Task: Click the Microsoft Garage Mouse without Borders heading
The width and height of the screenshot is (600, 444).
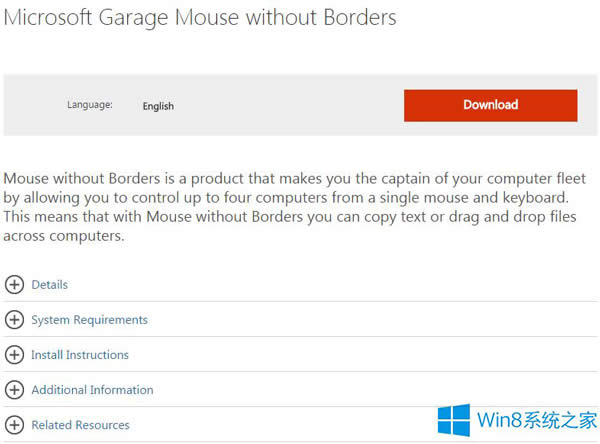Action: 200,18
